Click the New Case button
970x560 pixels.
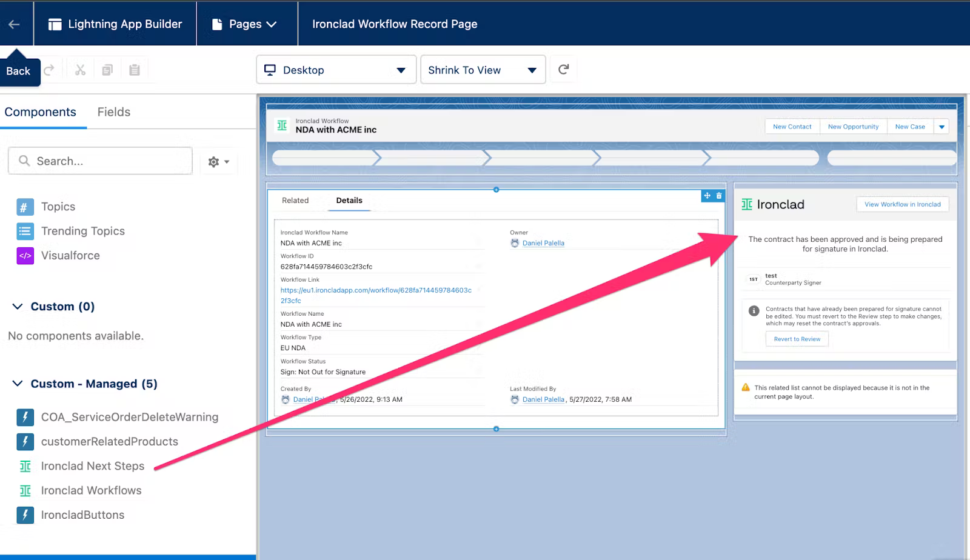click(910, 127)
